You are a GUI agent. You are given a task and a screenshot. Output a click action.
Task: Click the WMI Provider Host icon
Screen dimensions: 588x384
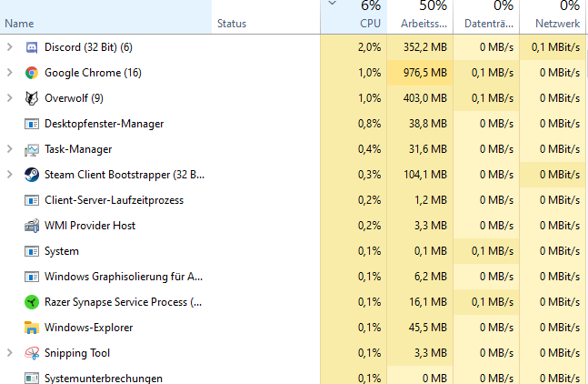pos(32,226)
